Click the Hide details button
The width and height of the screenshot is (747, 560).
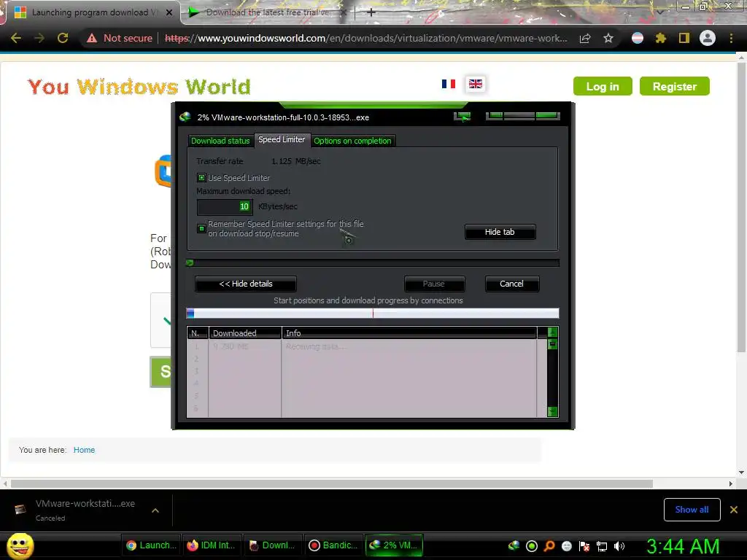pyautogui.click(x=245, y=284)
